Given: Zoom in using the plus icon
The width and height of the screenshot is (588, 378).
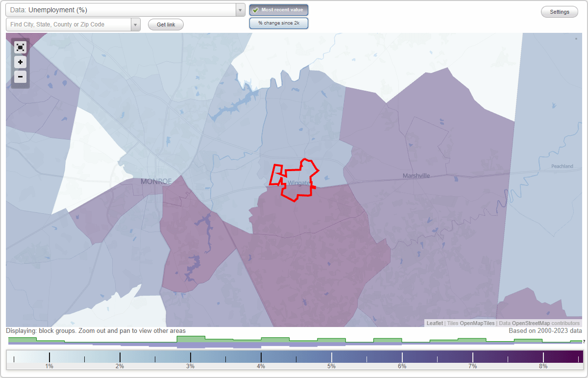Looking at the screenshot, I should (x=20, y=62).
